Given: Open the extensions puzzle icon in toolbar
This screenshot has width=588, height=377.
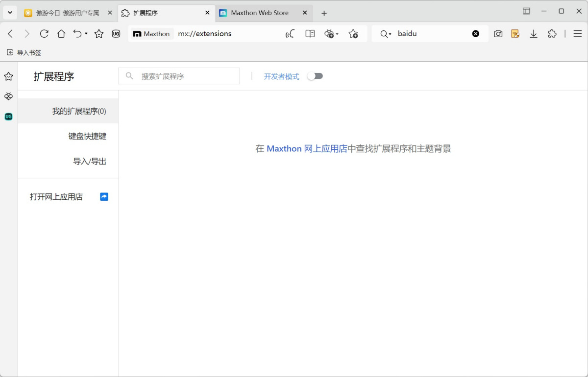Looking at the screenshot, I should tap(552, 34).
